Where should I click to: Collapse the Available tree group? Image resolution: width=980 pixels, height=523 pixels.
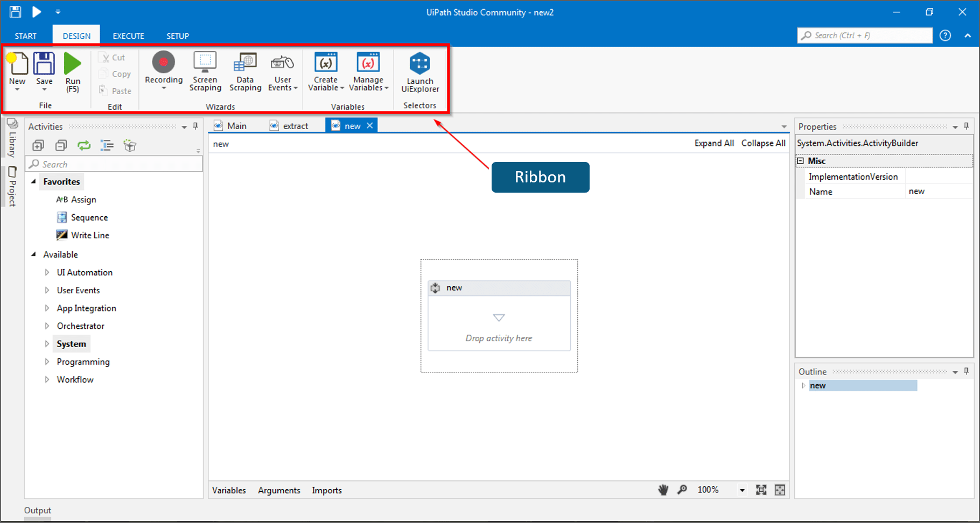pyautogui.click(x=33, y=254)
